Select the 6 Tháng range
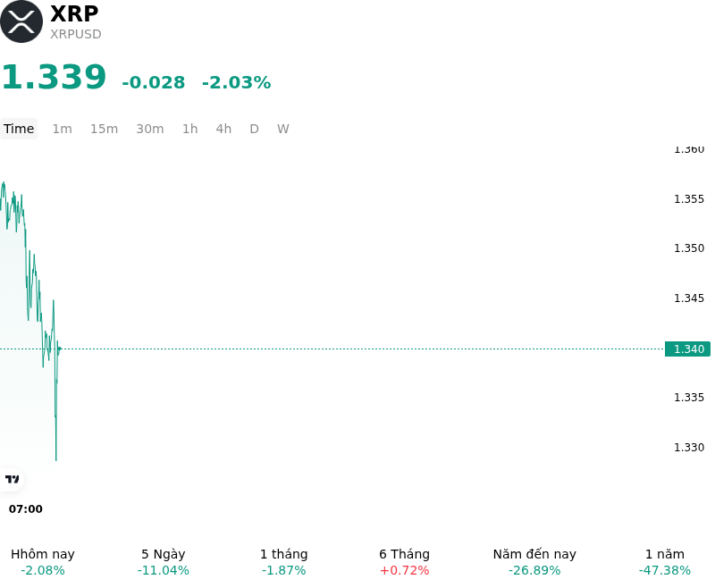The image size is (715, 588). point(405,562)
